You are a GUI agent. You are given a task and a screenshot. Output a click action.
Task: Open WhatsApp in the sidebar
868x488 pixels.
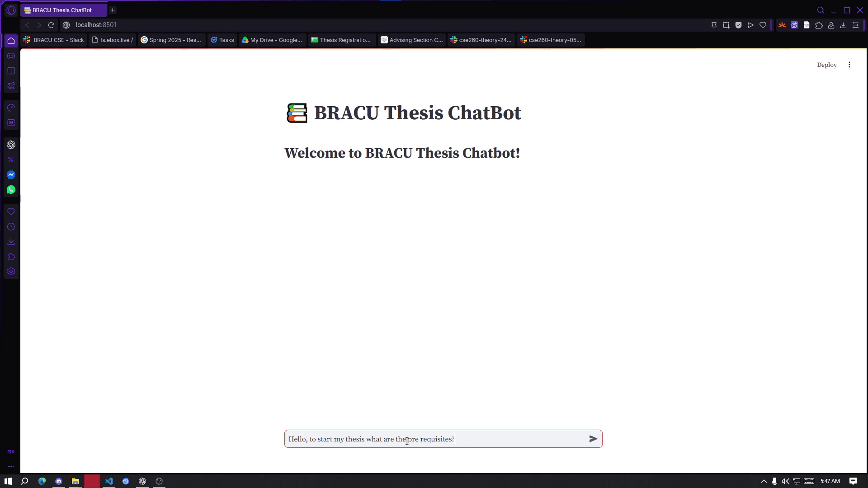11,190
